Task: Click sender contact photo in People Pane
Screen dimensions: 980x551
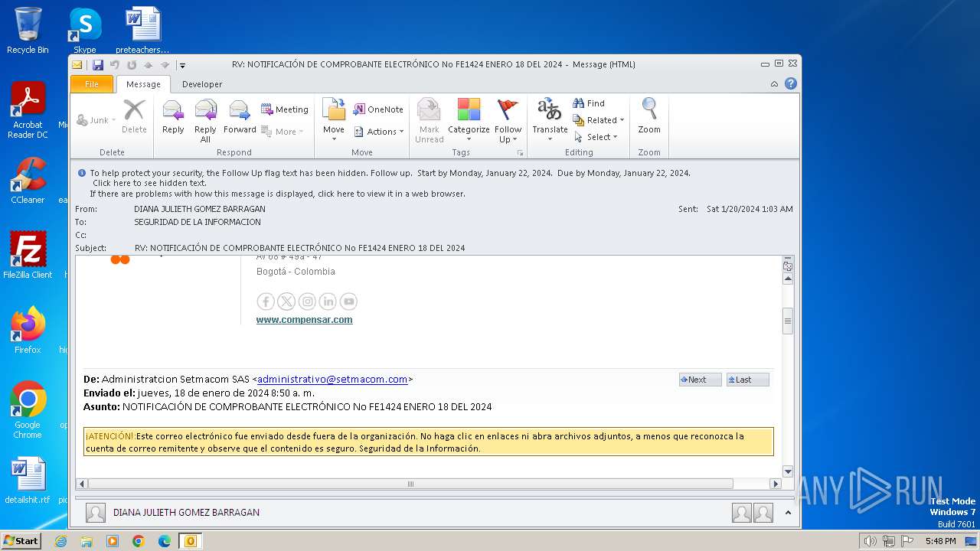Action: pyautogui.click(x=96, y=513)
